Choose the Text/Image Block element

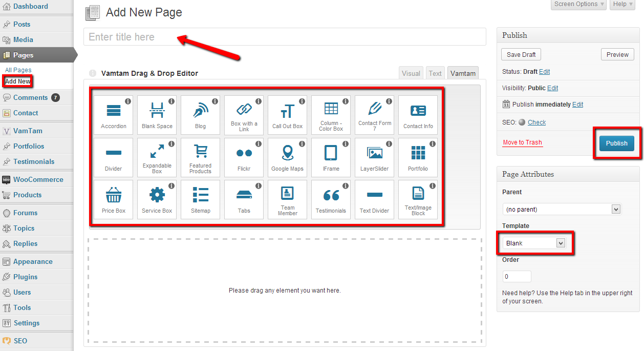coord(418,199)
